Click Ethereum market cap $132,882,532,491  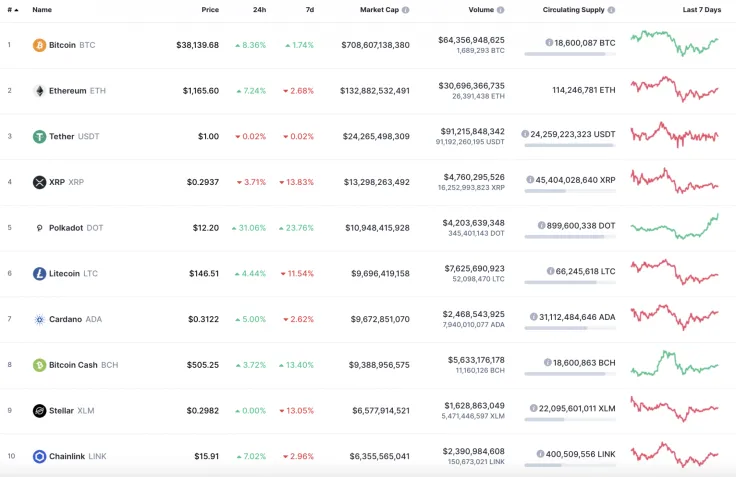(x=375, y=91)
